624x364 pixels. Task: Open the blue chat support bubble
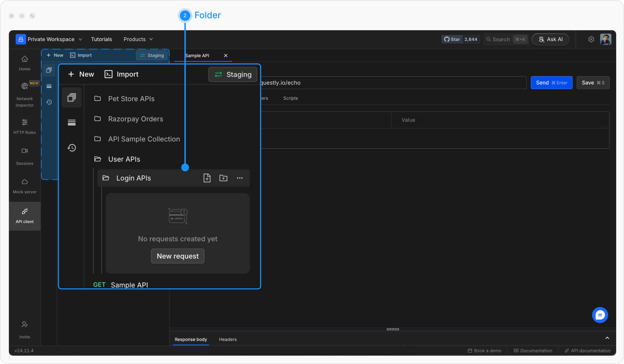point(600,315)
